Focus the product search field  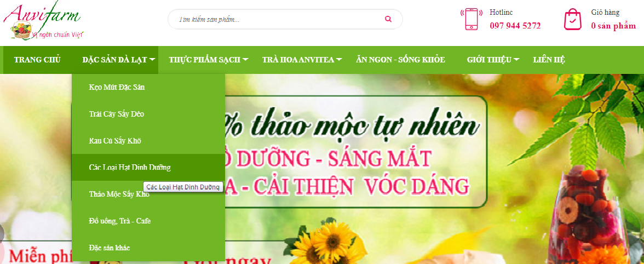[x=285, y=19]
